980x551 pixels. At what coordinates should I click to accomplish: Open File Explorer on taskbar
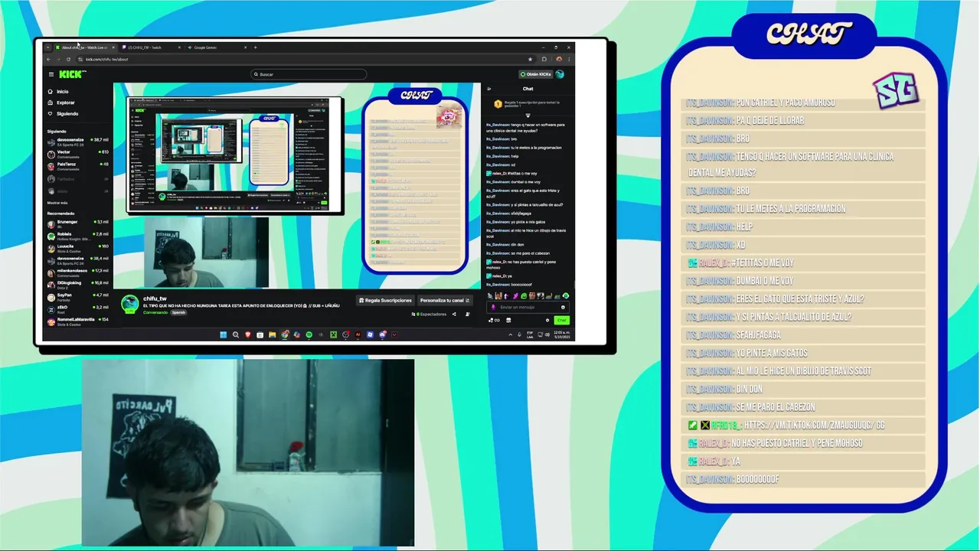point(273,334)
